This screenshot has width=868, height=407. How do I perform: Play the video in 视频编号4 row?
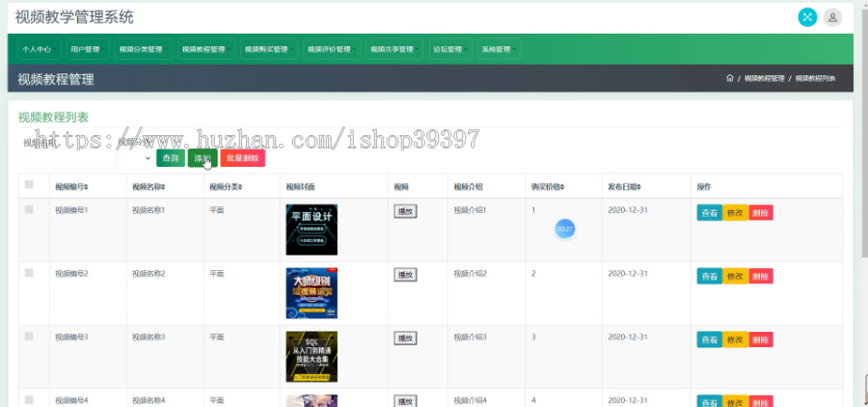[405, 401]
